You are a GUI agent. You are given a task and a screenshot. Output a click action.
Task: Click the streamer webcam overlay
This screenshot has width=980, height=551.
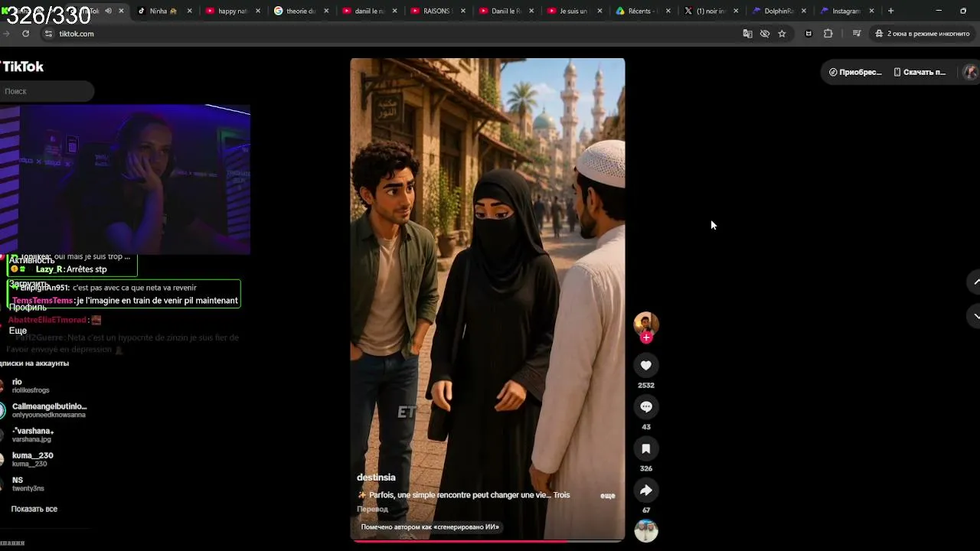click(125, 180)
